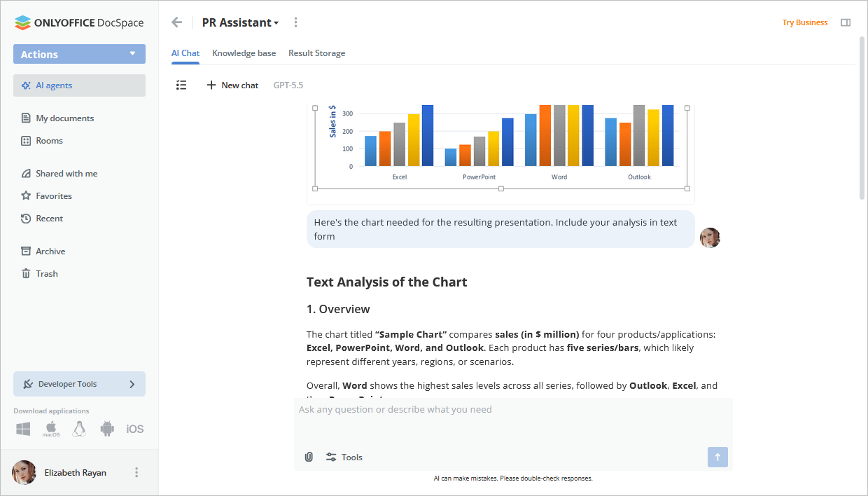Download the Linux desktop application
This screenshot has width=868, height=496.
79,429
